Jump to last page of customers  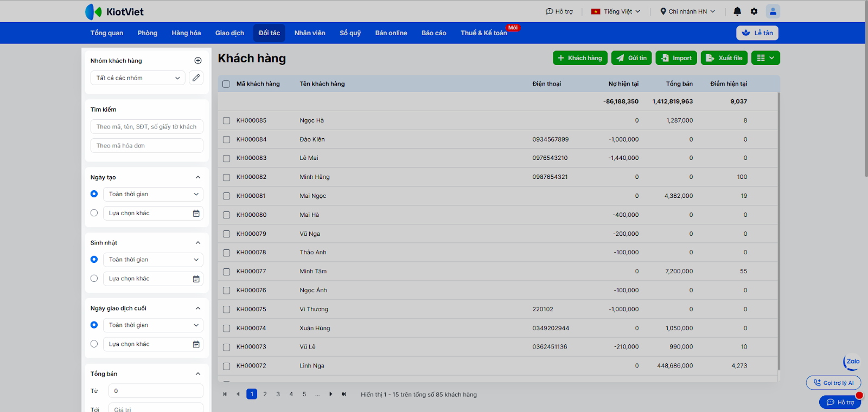[344, 394]
